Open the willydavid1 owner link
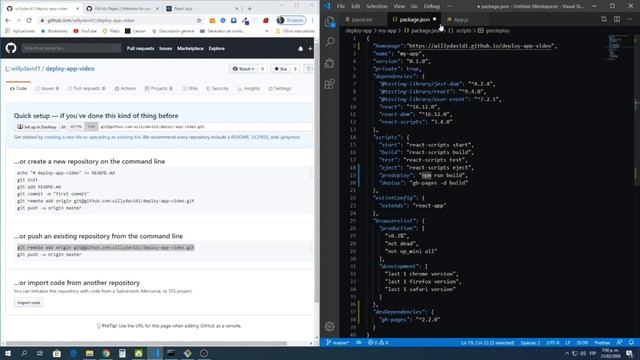This screenshot has height=360, width=640. tap(26, 69)
